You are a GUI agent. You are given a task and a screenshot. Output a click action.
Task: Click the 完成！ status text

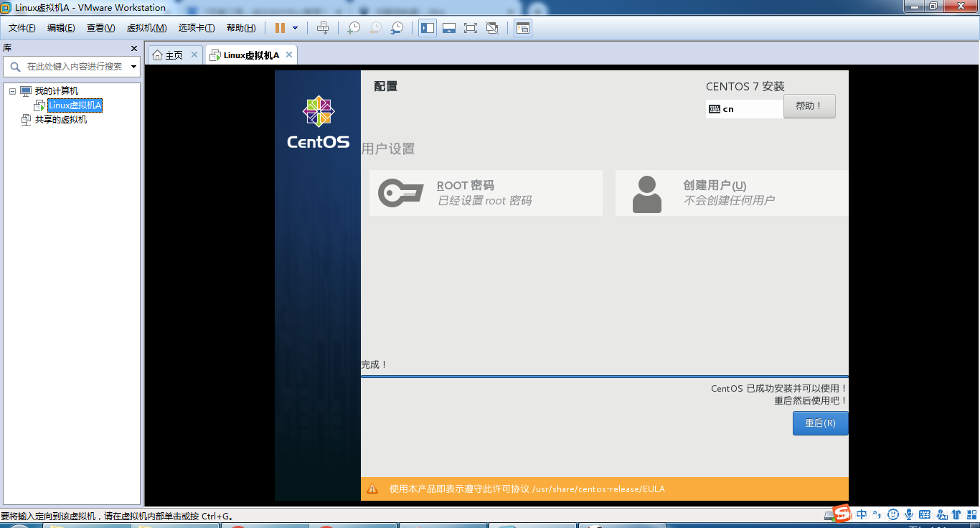click(374, 364)
